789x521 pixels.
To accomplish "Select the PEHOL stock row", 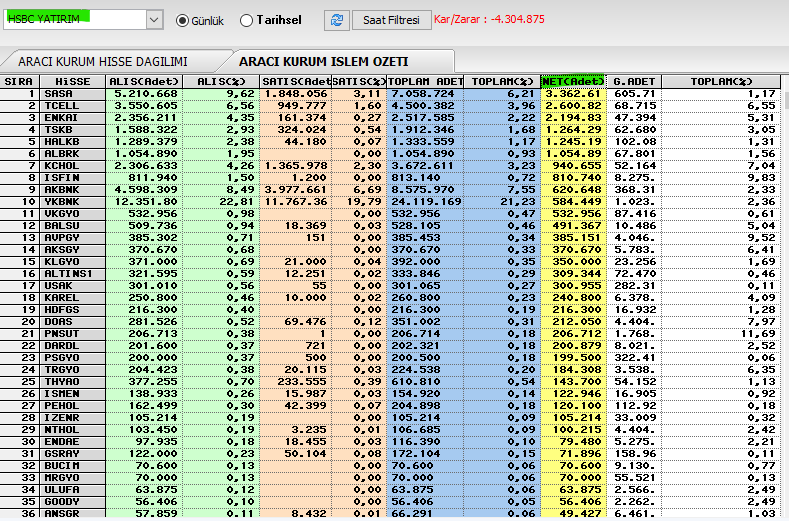I will pos(390,406).
